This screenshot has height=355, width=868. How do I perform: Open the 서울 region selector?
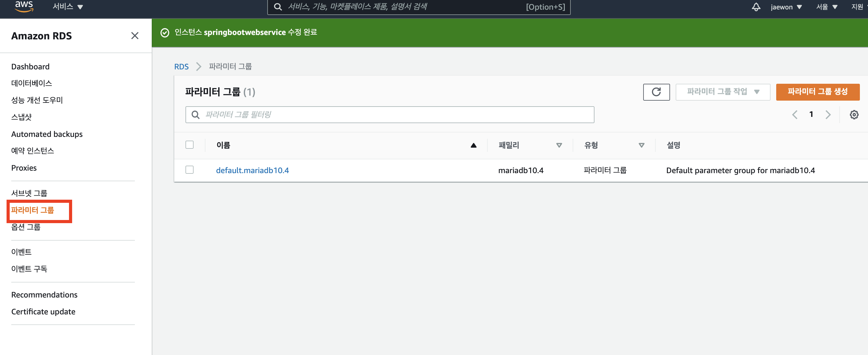click(826, 7)
